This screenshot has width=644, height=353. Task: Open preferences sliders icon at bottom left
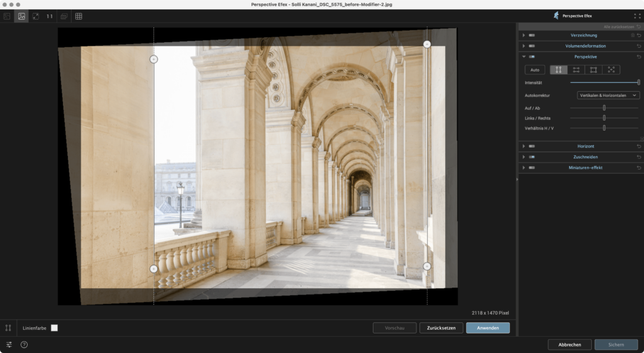tap(9, 344)
